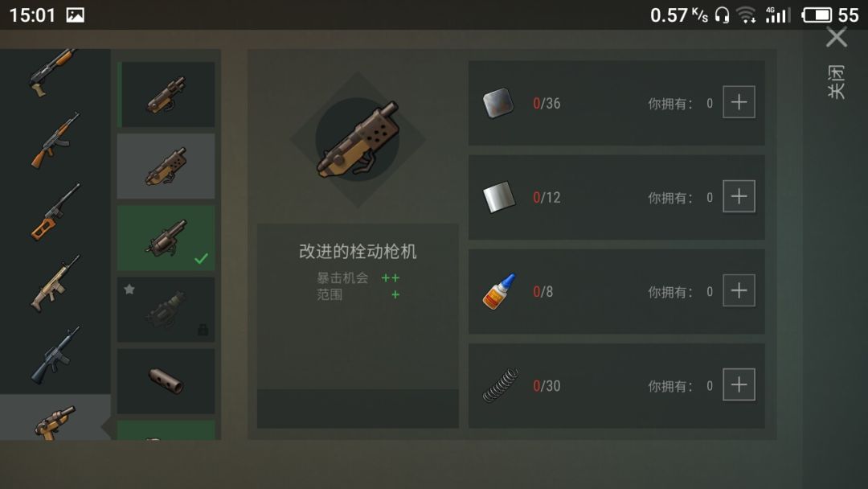Select the pump shotgun in weapon list
Image resolution: width=868 pixels, height=489 pixels.
click(x=53, y=72)
